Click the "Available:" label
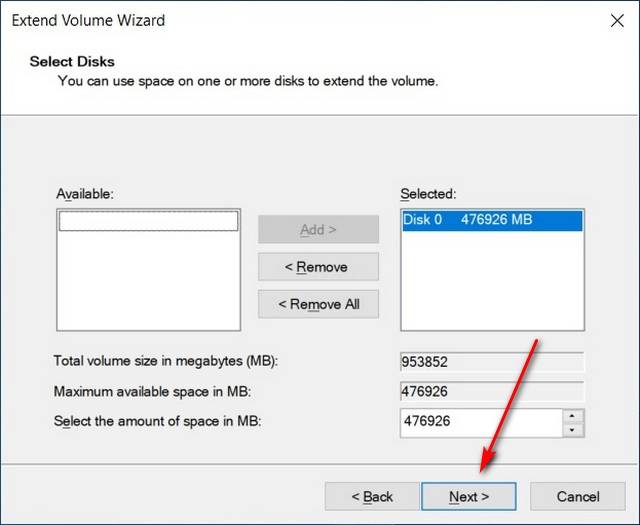 [85, 193]
